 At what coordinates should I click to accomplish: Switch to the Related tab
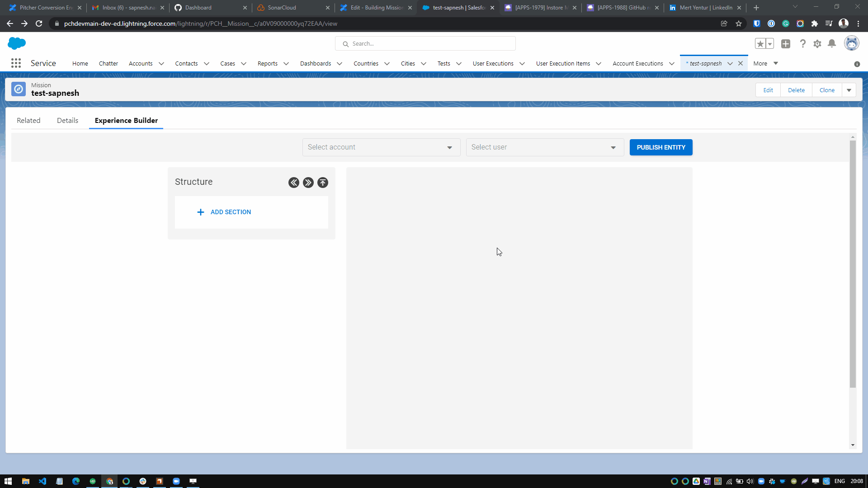pyautogui.click(x=28, y=120)
